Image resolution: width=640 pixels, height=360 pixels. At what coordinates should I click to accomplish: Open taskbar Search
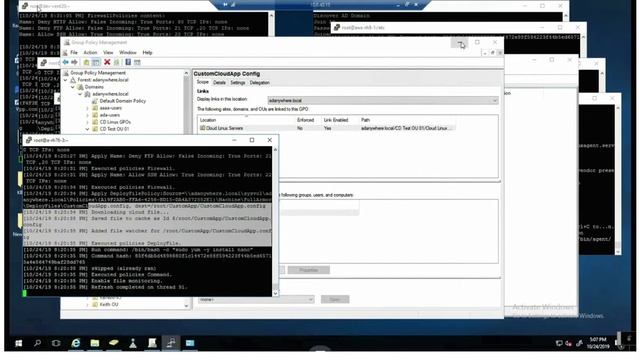pos(37,343)
